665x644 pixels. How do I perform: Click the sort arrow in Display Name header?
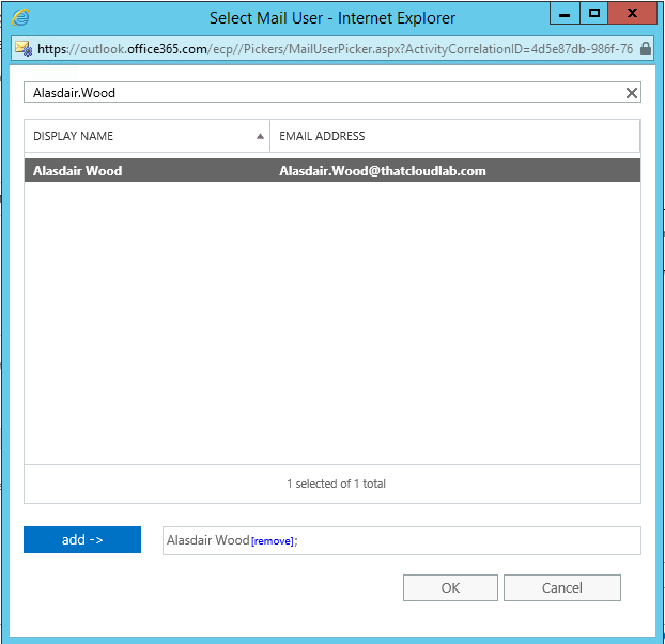point(260,136)
